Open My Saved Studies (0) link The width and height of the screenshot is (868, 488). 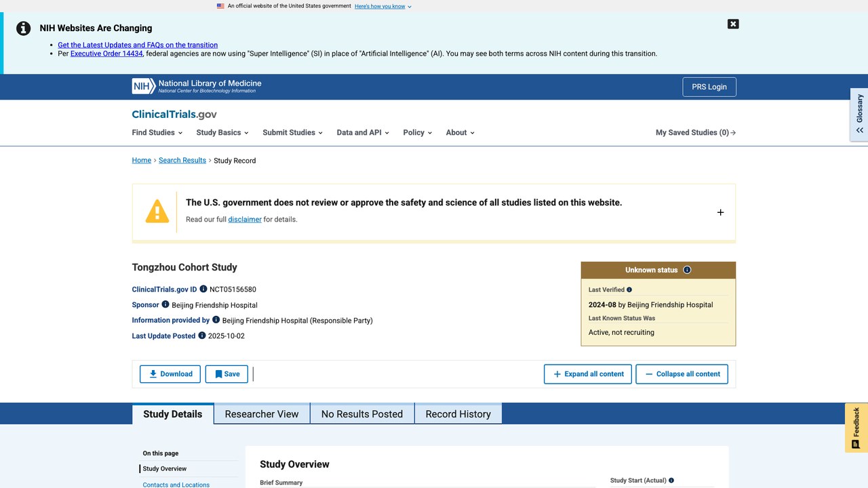tap(696, 133)
